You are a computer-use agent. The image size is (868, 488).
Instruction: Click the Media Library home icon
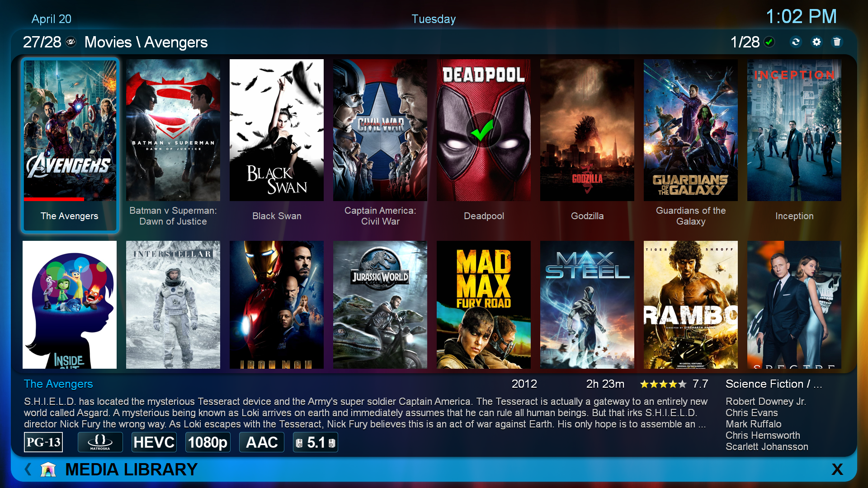click(48, 469)
